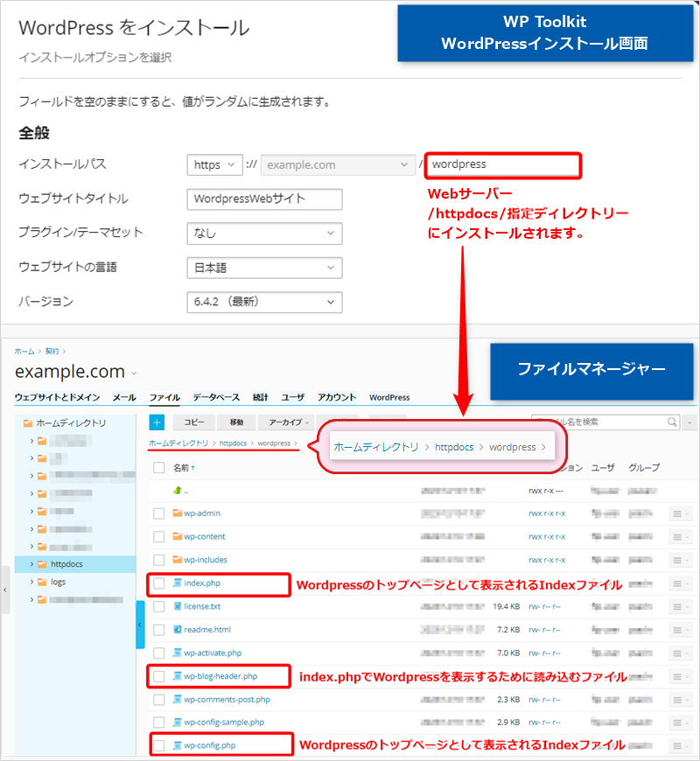700x761 pixels.
Task: Select the httpdocs folder icon in sidebar
Action: (41, 564)
